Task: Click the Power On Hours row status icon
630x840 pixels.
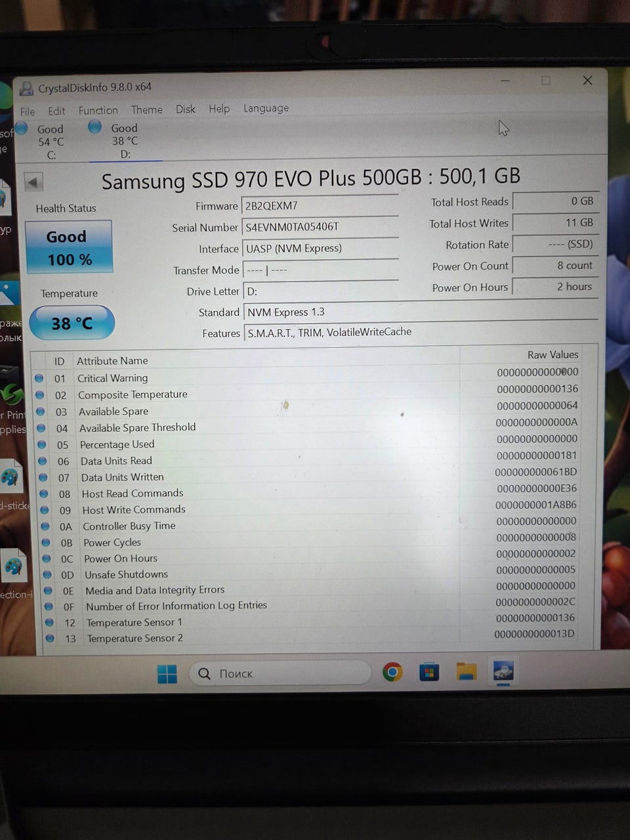Action: [x=47, y=558]
